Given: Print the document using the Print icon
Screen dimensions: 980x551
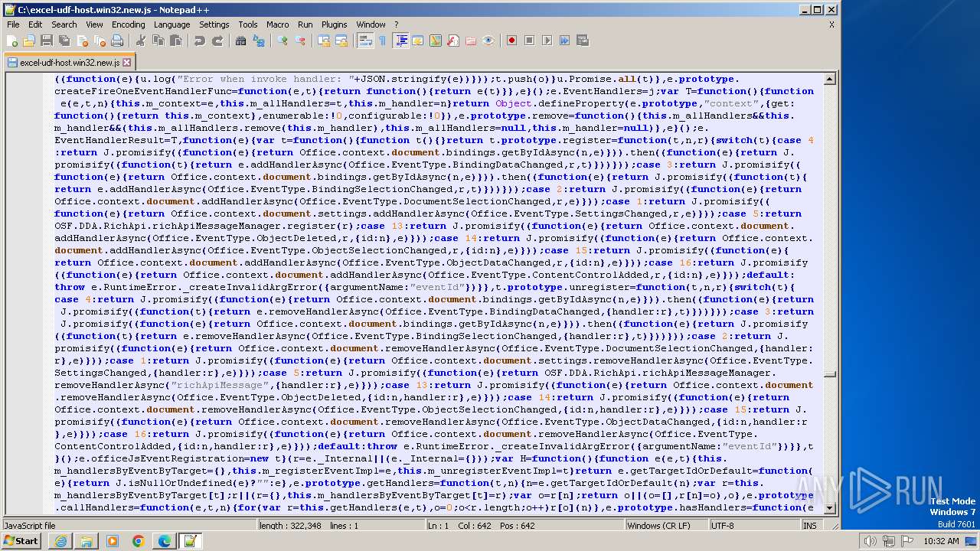Looking at the screenshot, I should coord(116,41).
